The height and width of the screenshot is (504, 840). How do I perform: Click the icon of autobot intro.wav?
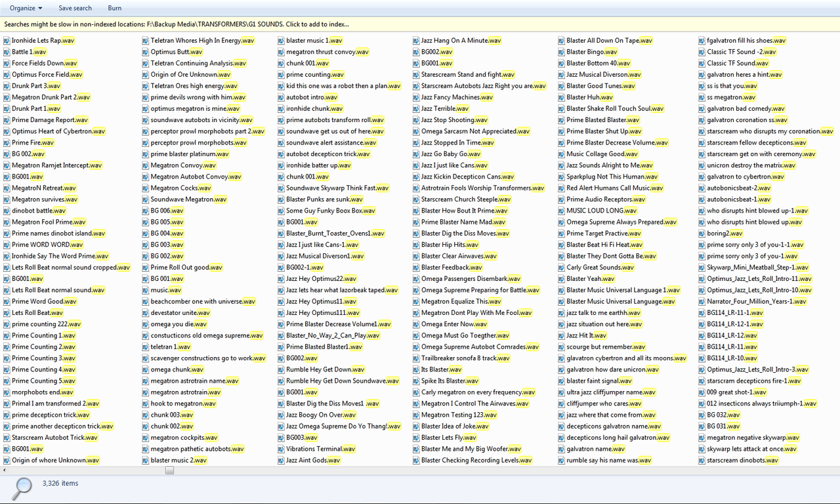281,97
